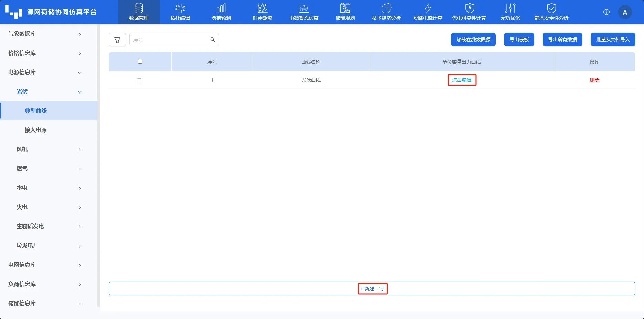The image size is (644, 319).
Task: Click the row 1 序号 cell '1'
Action: (212, 80)
